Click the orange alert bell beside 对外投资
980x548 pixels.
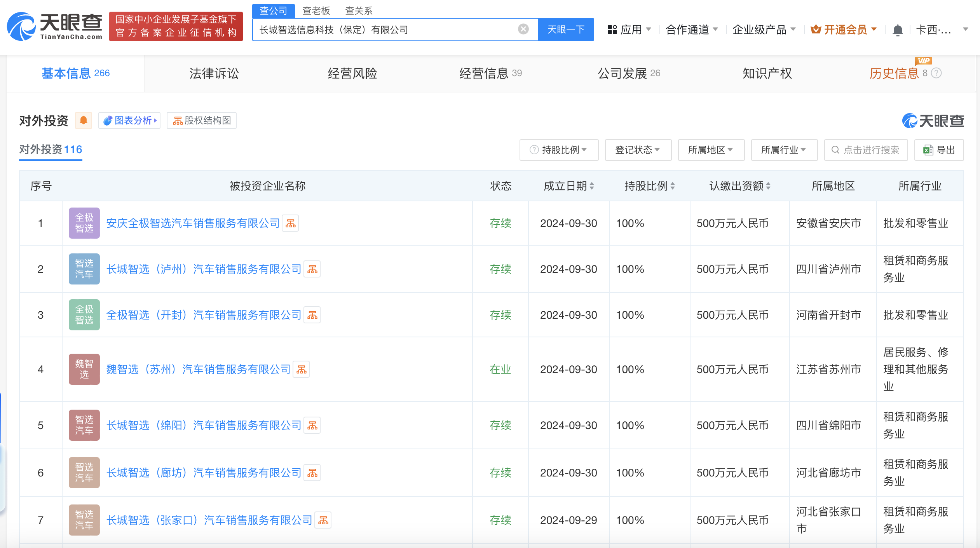point(83,120)
